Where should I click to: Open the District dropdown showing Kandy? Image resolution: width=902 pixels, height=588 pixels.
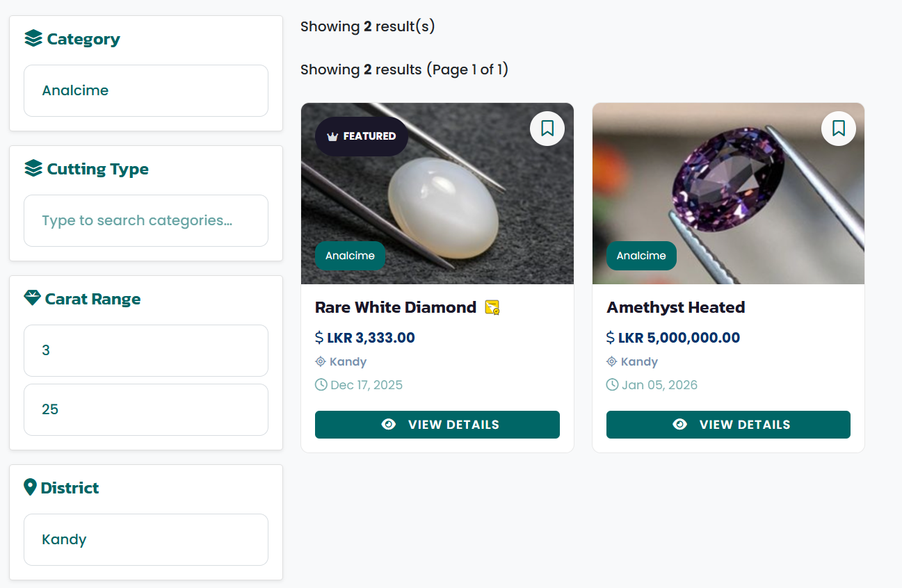coord(146,539)
